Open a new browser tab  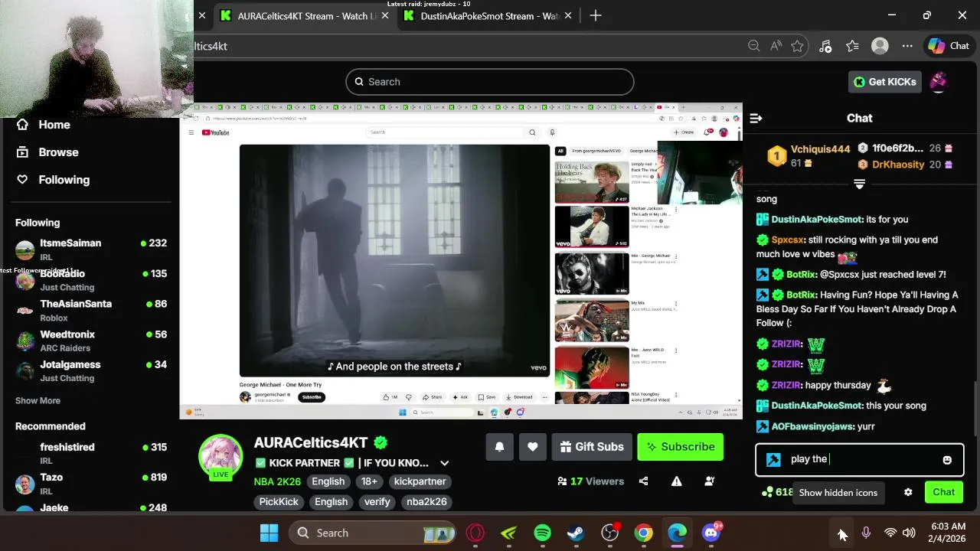click(x=596, y=15)
